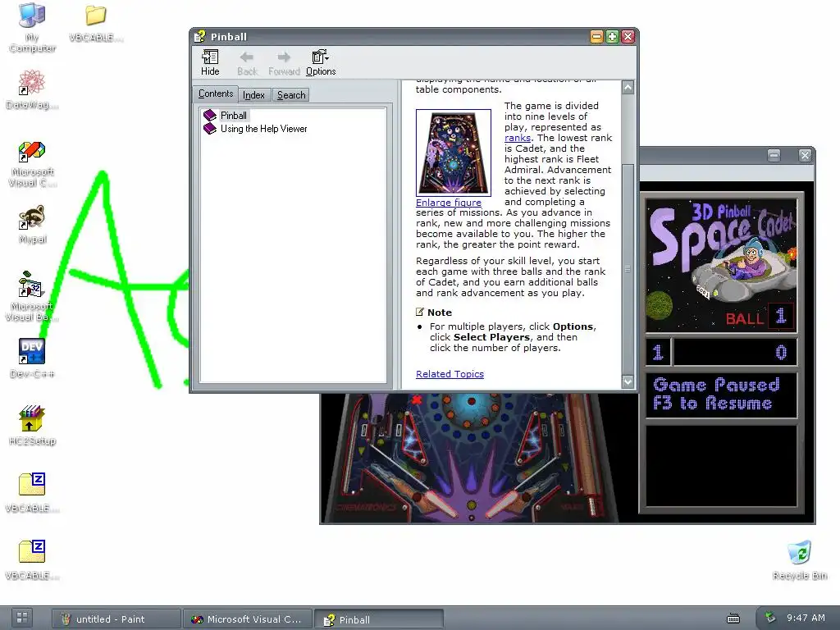Image resolution: width=840 pixels, height=630 pixels.
Task: Click the Enlarge figure link
Action: (449, 203)
